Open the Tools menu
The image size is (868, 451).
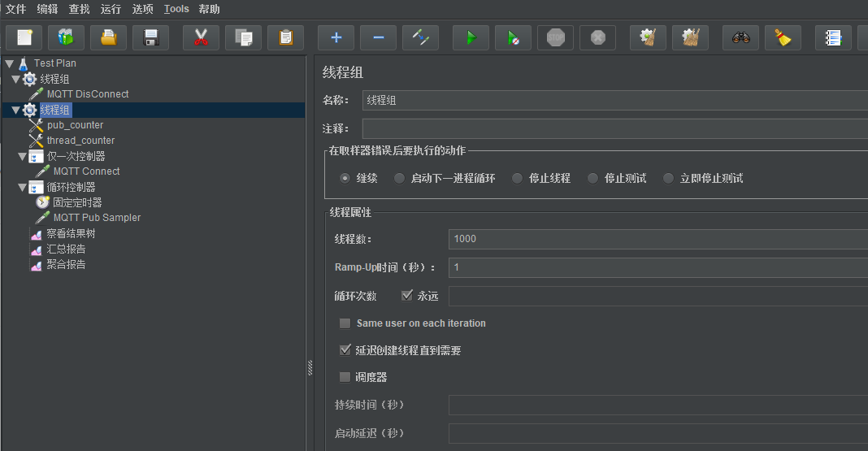point(176,9)
